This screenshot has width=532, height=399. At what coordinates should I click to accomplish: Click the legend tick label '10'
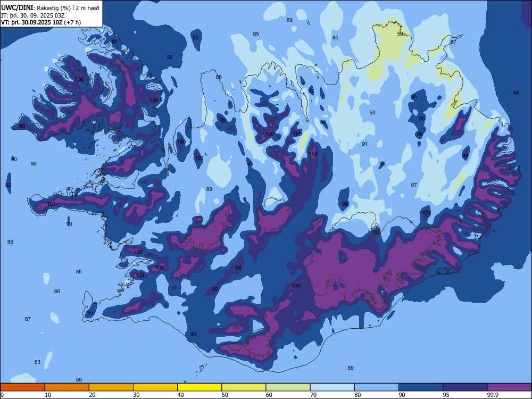tap(48, 395)
